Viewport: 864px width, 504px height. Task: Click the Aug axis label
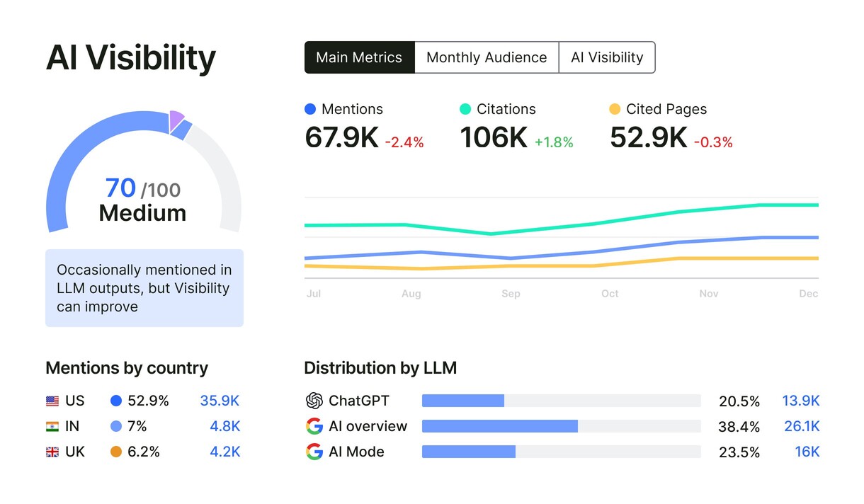click(x=411, y=294)
